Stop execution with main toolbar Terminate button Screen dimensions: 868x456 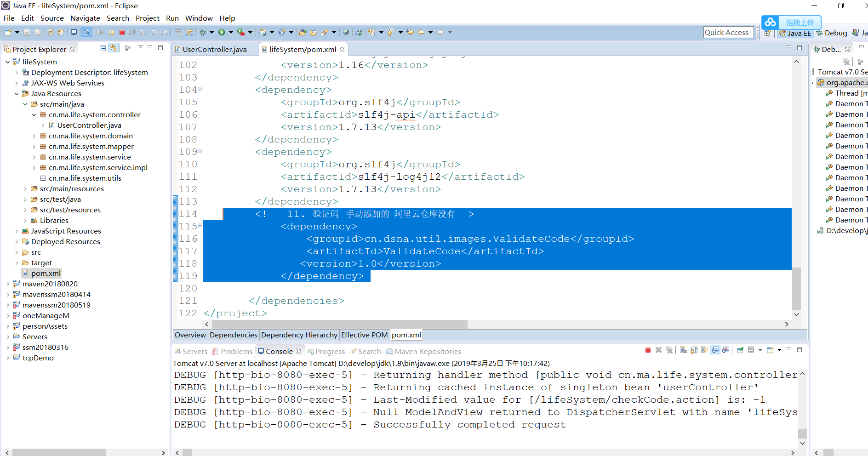[x=122, y=32]
